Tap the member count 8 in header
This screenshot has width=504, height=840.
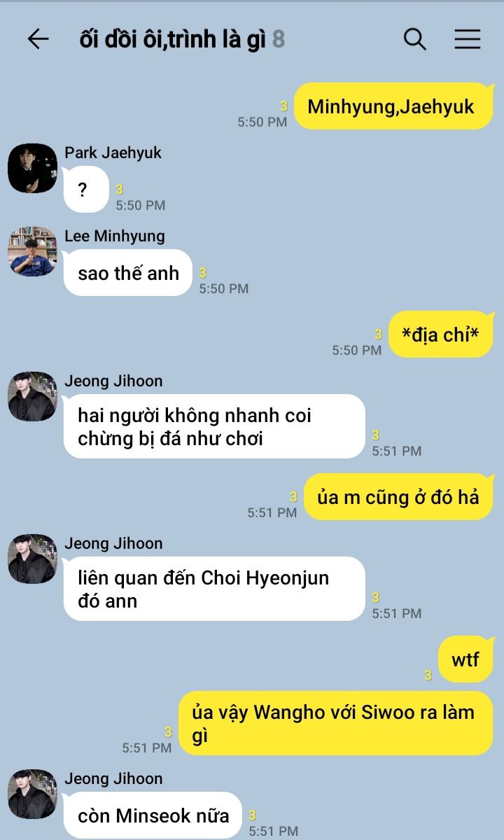click(x=279, y=40)
